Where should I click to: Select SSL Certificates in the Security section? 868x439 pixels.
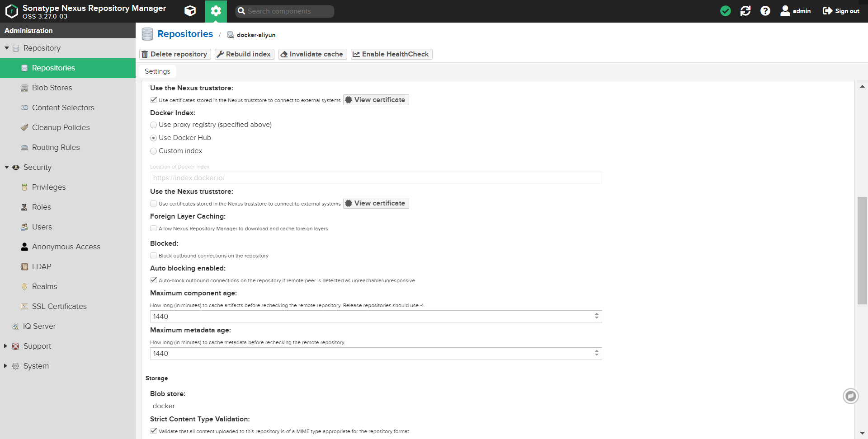[x=59, y=306]
